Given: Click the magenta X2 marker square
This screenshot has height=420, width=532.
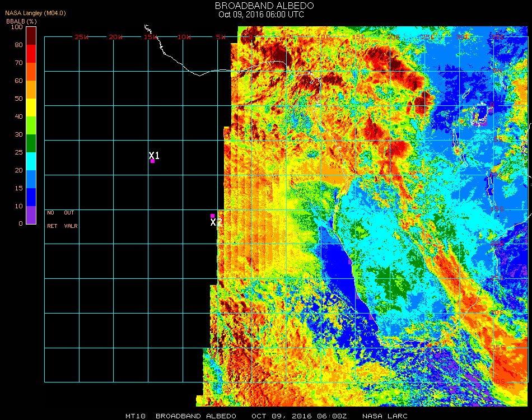Looking at the screenshot, I should tap(212, 216).
